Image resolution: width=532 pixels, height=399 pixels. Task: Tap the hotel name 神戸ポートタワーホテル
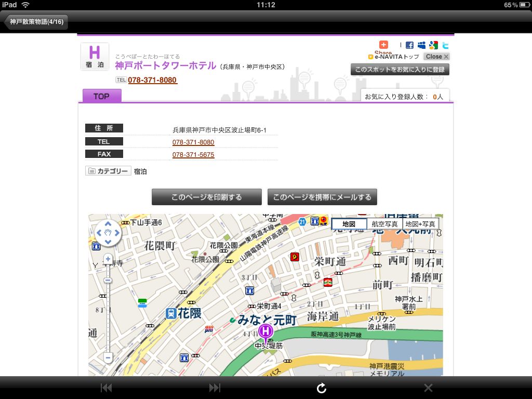[x=166, y=65]
